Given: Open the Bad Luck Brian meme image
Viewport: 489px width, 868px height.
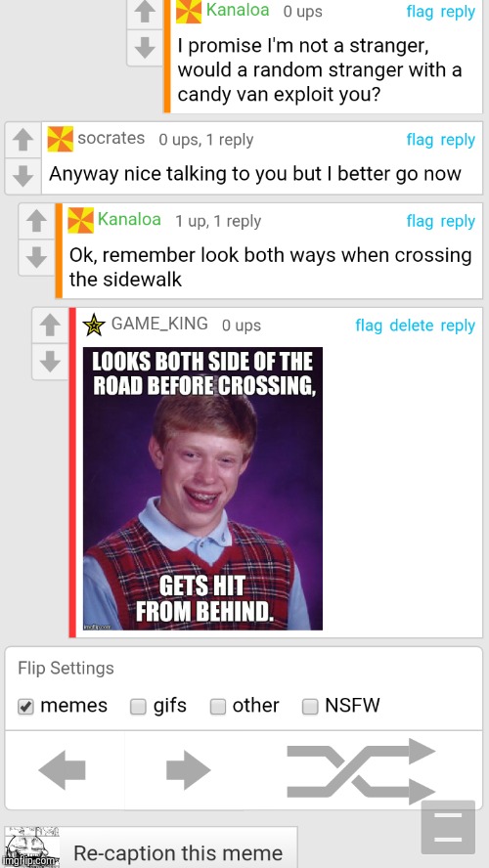Looking at the screenshot, I should [202, 489].
